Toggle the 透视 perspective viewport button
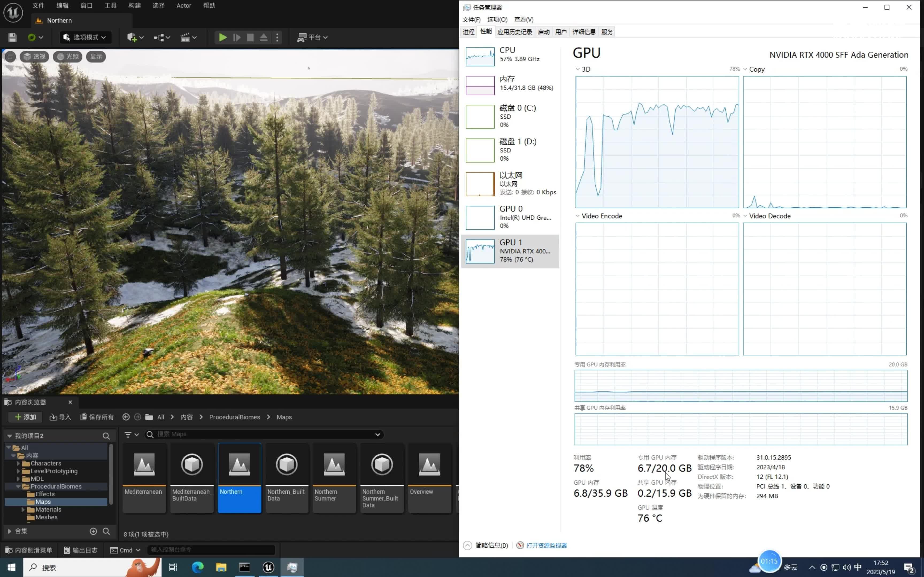The height and width of the screenshot is (577, 924). click(x=35, y=57)
